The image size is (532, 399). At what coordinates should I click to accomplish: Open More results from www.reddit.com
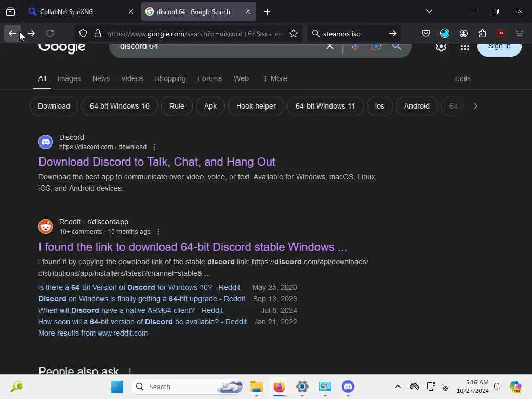point(93,333)
